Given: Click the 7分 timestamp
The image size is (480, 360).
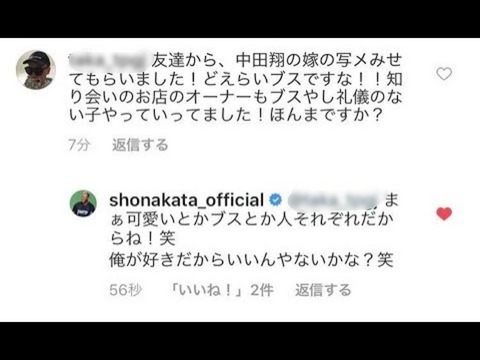Looking at the screenshot, I should coord(79,145).
